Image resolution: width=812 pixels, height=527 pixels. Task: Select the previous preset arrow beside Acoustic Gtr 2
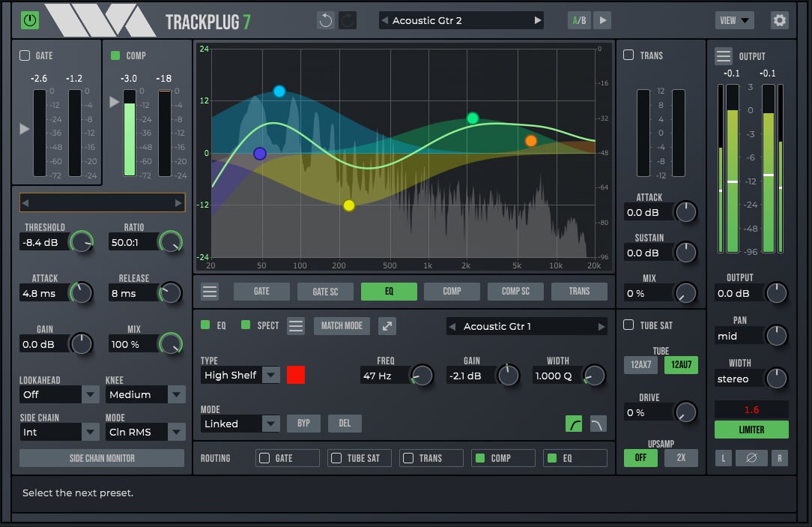point(385,20)
